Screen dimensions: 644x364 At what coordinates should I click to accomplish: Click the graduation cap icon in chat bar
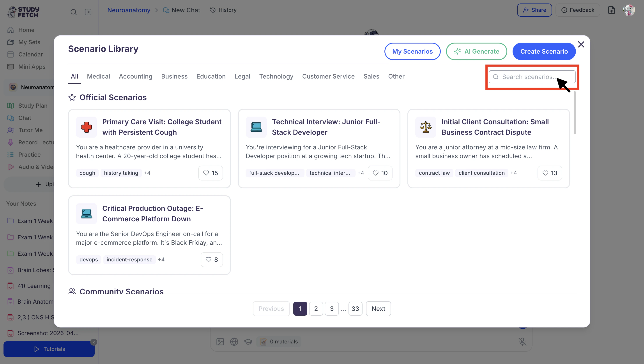coord(248,341)
